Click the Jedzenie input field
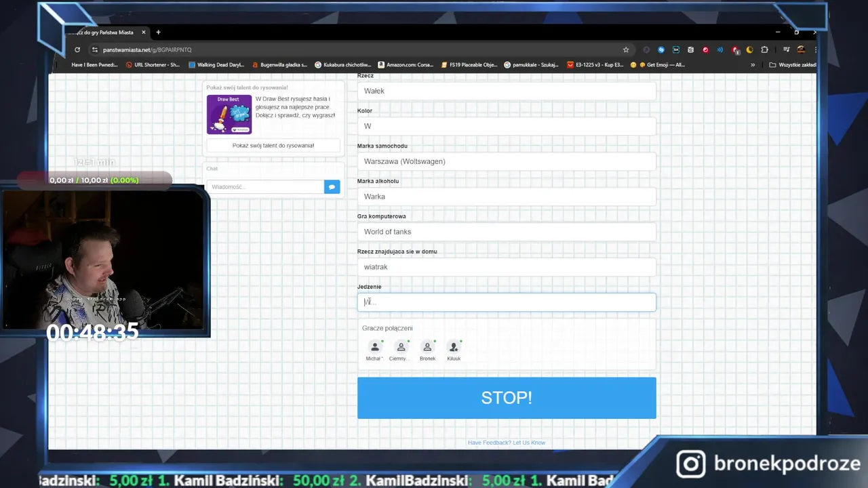Screen dimensions: 868x488 (507, 302)
